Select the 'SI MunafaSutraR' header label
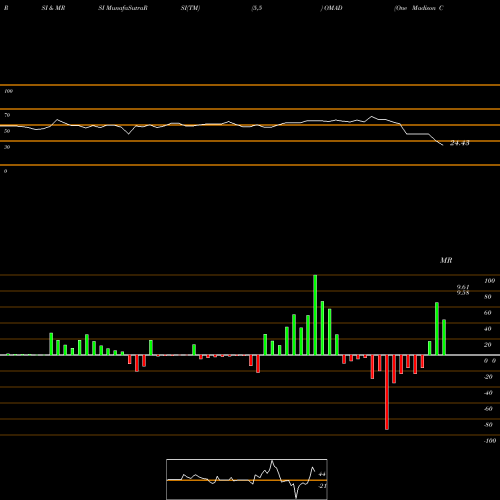The image size is (500, 500). pos(123,8)
